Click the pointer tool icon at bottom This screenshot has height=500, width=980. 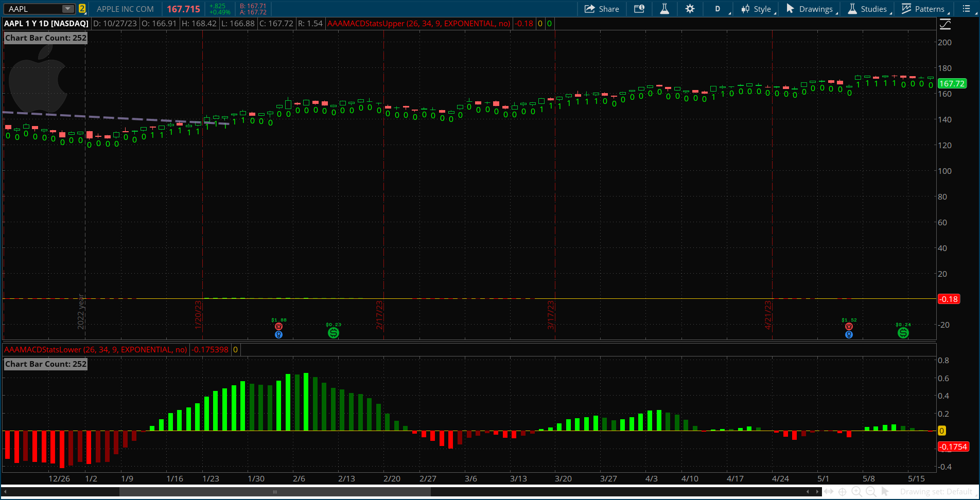(x=885, y=492)
